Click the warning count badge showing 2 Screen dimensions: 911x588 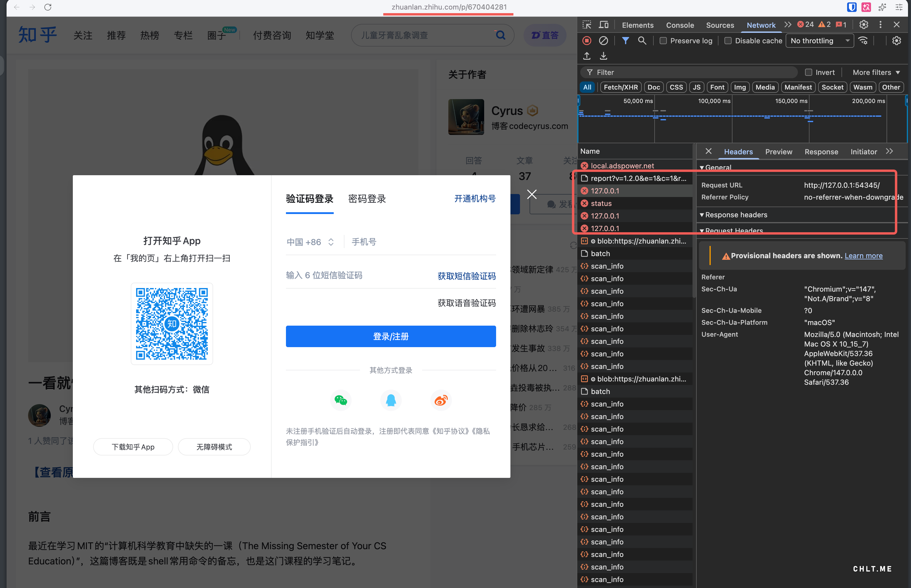pos(825,25)
